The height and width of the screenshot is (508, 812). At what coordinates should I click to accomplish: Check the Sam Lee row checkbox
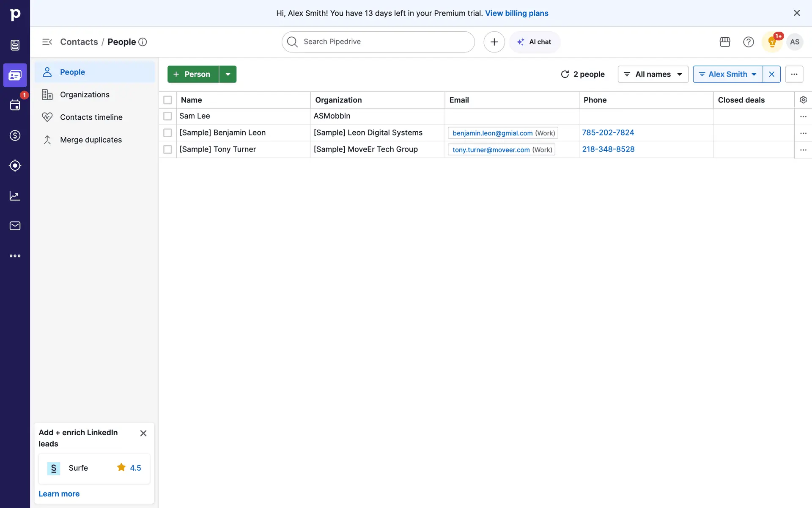point(167,116)
